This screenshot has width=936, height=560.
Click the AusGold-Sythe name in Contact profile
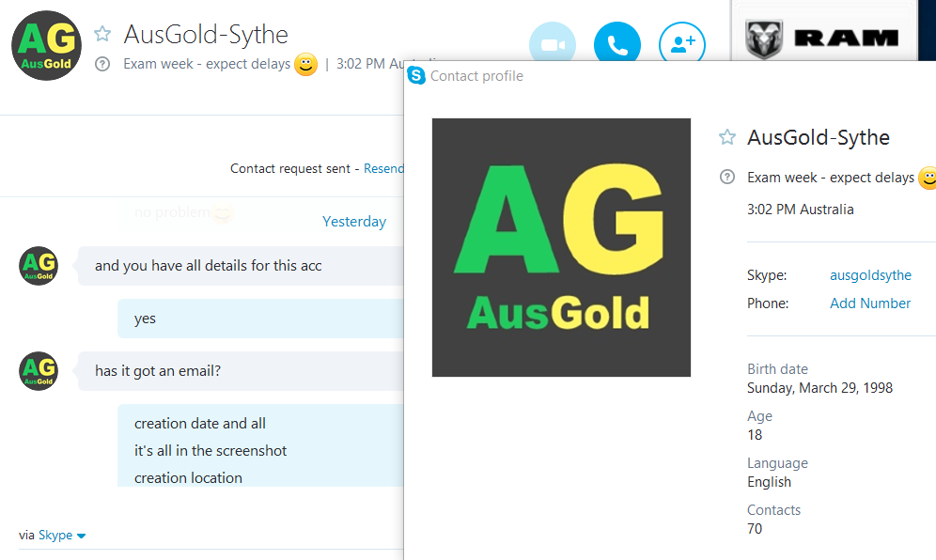819,138
